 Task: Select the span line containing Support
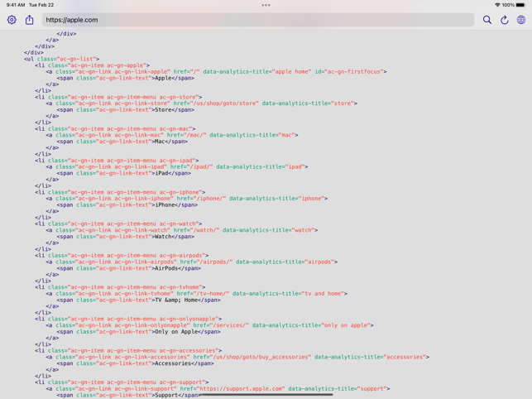point(129,395)
